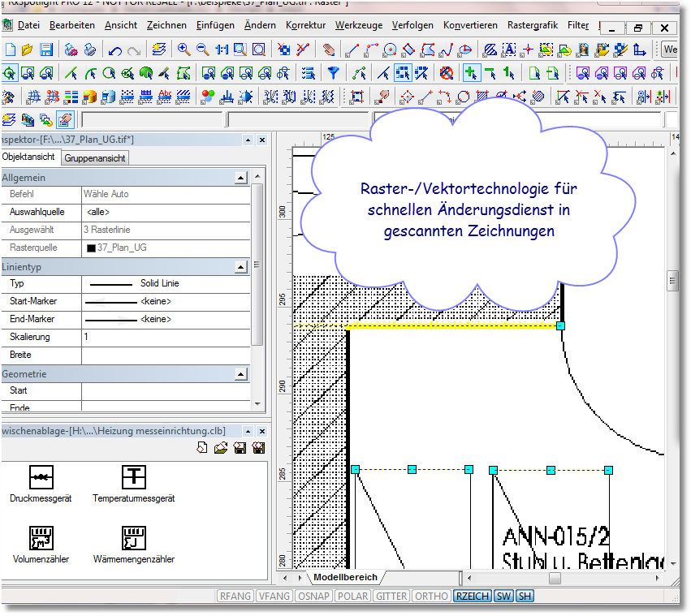The width and height of the screenshot is (691, 616).
Task: Toggle GITTER grid in status bar
Action: pos(391,596)
